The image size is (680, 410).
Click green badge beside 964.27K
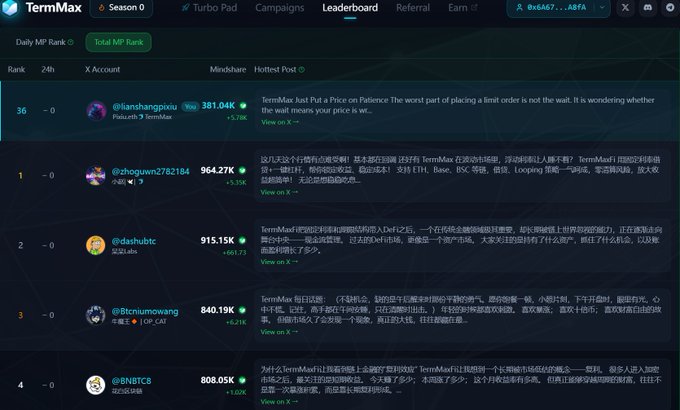click(242, 170)
